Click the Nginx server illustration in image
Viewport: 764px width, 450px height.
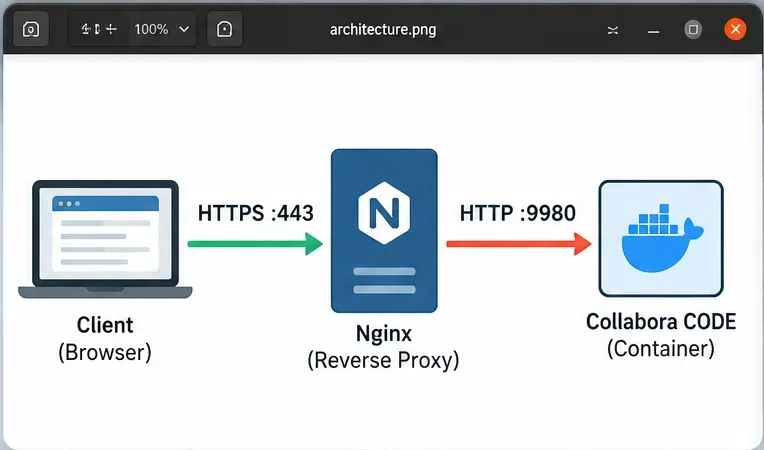point(384,231)
